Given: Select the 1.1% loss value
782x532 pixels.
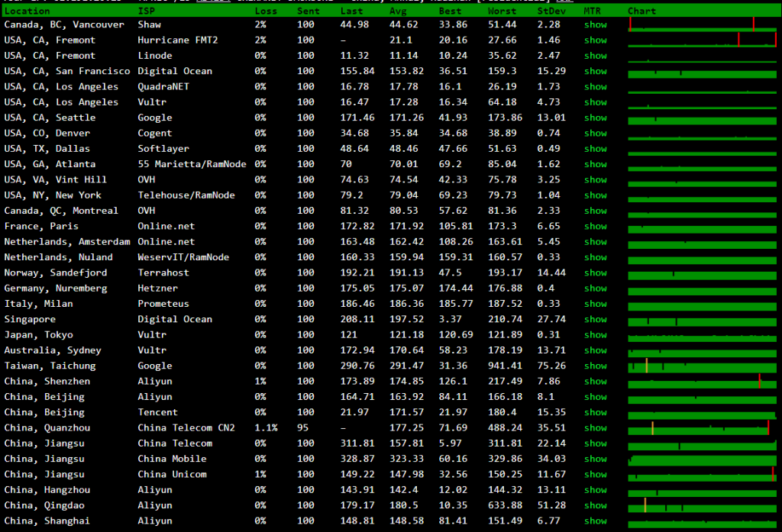Looking at the screenshot, I should point(266,427).
